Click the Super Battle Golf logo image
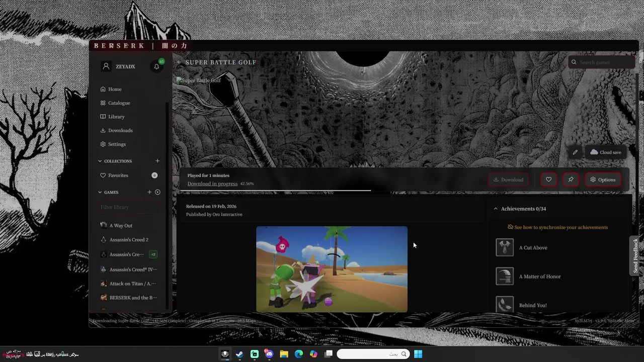The image size is (644, 362). 199,80
